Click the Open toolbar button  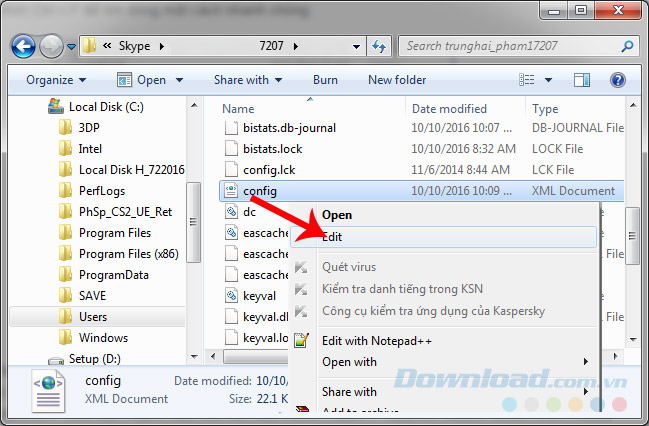[x=142, y=80]
